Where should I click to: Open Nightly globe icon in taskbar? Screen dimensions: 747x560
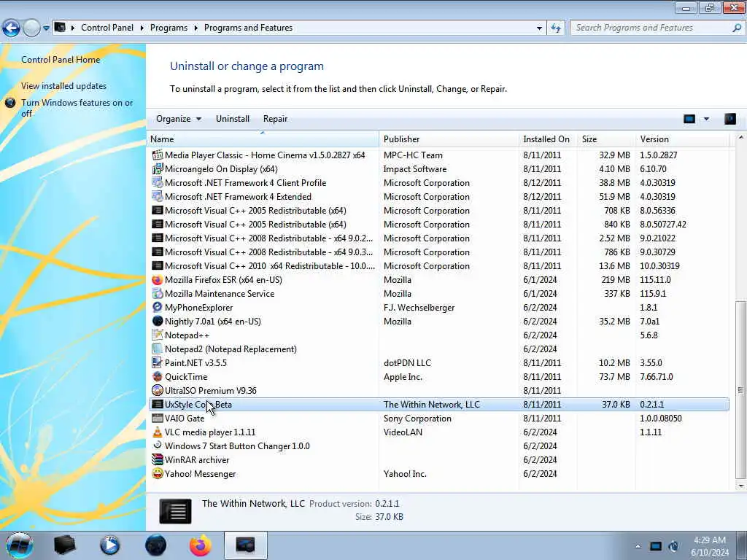(156, 545)
